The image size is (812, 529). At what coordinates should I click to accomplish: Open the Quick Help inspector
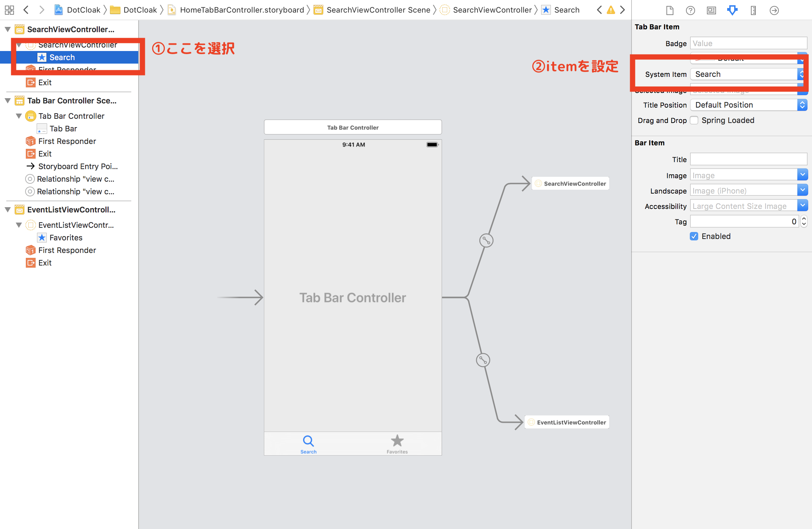pyautogui.click(x=690, y=10)
